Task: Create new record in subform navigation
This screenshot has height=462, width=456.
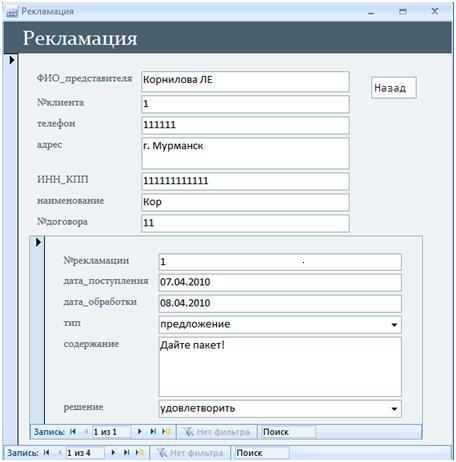Action: point(166,431)
